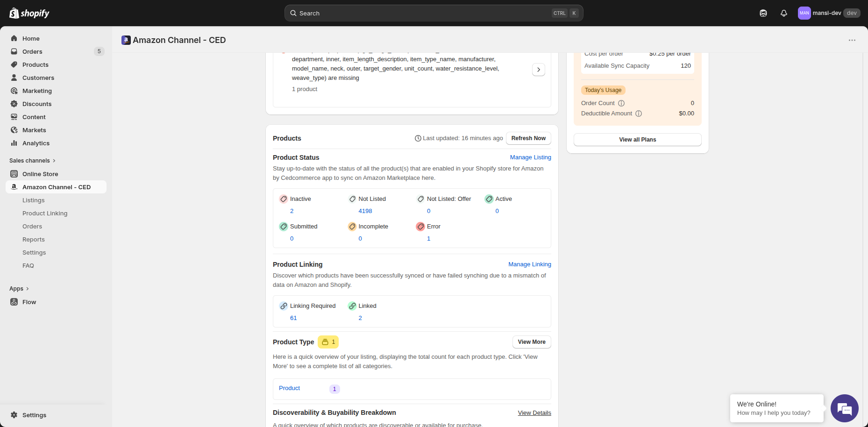Open the mansi-dev account menu

[829, 13]
